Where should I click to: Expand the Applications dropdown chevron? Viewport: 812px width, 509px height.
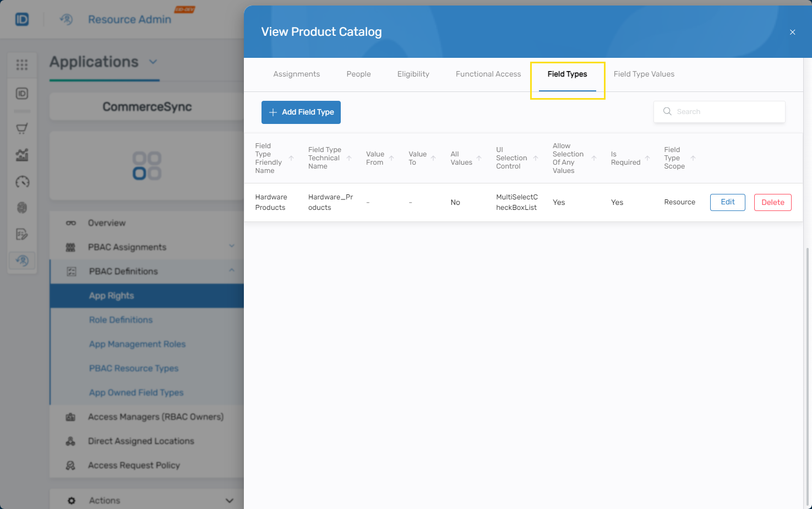click(153, 62)
